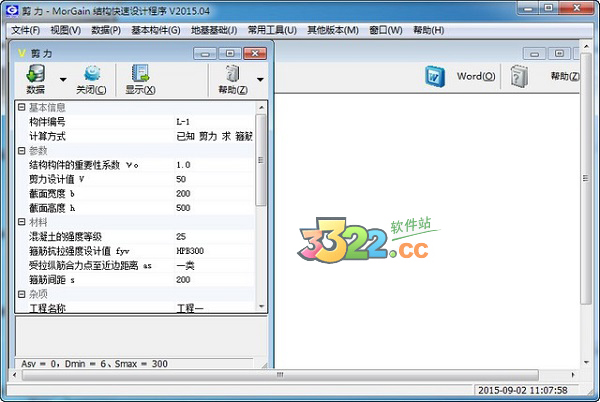Click the 关闭(C) toolbar icon
Viewport: 600px width, 402px height.
click(92, 73)
